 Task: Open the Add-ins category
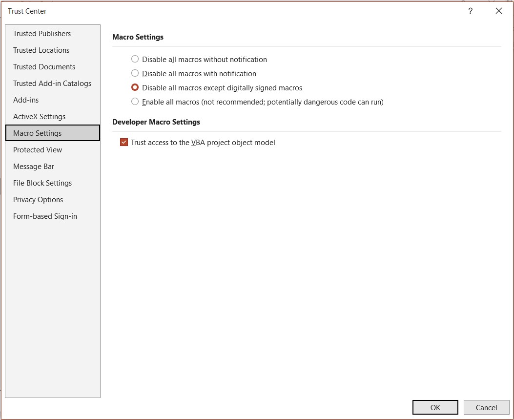click(26, 100)
